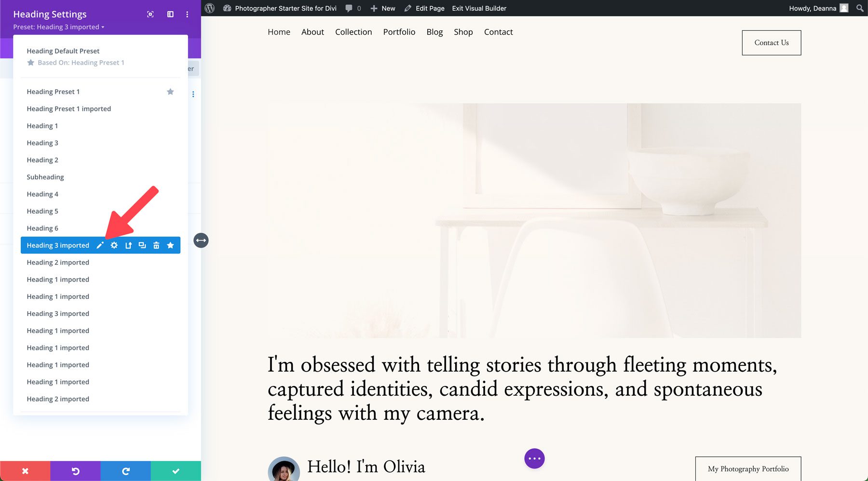Edit the Heading 3 imported preset name
Image resolution: width=868 pixels, height=481 pixels.
(100, 245)
